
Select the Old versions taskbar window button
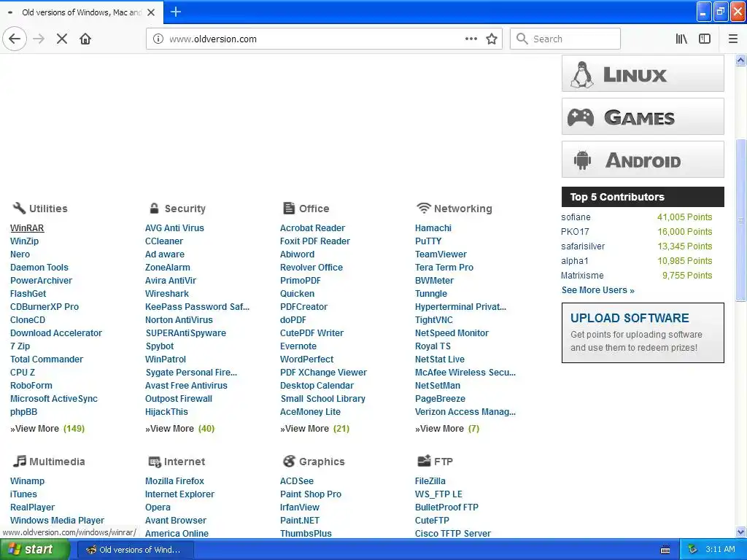tap(135, 550)
